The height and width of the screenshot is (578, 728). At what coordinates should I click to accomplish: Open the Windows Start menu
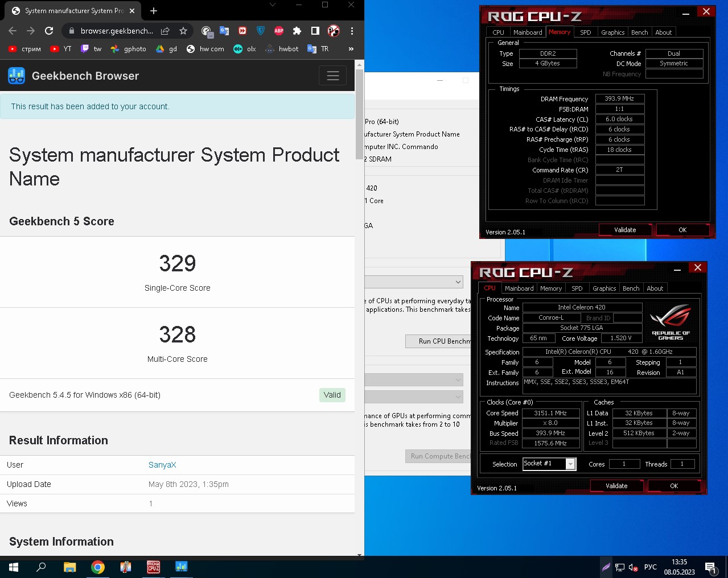(x=14, y=567)
